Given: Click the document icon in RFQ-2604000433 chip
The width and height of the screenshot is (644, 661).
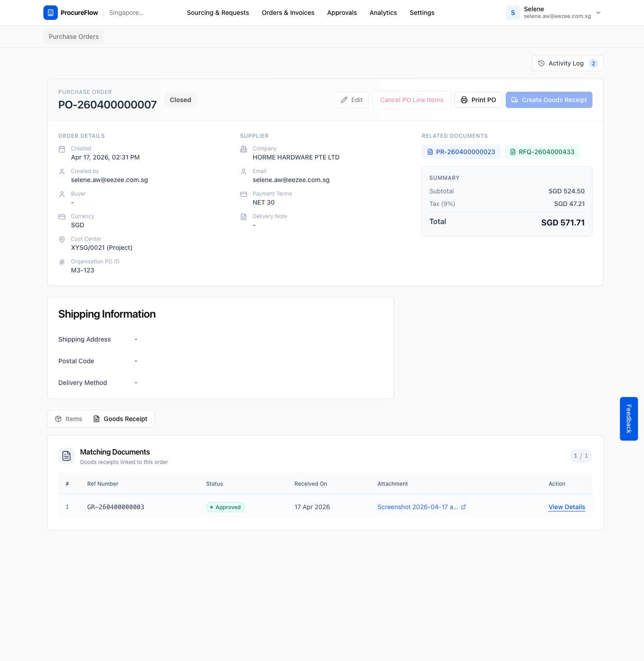Looking at the screenshot, I should coord(513,152).
